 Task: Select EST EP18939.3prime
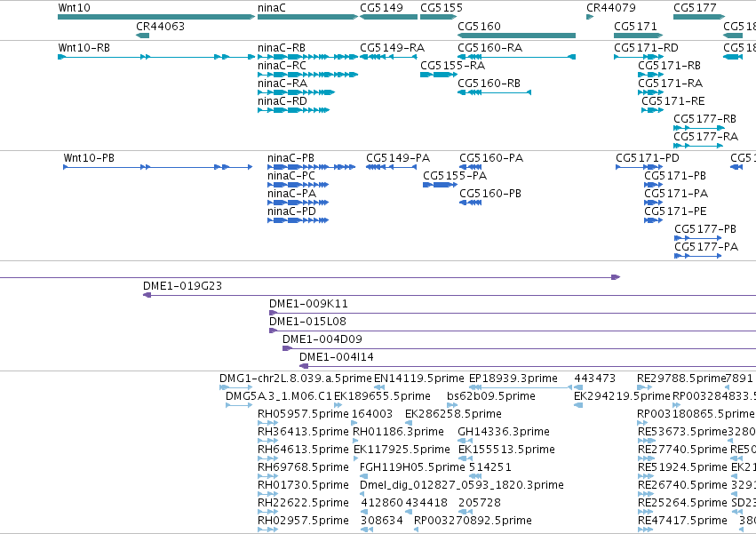coord(521,387)
